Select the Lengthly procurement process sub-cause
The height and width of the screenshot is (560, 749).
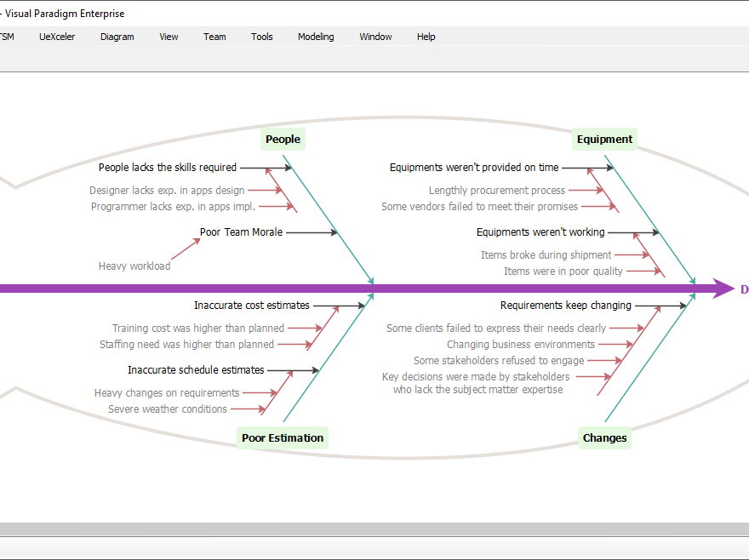tap(497, 190)
